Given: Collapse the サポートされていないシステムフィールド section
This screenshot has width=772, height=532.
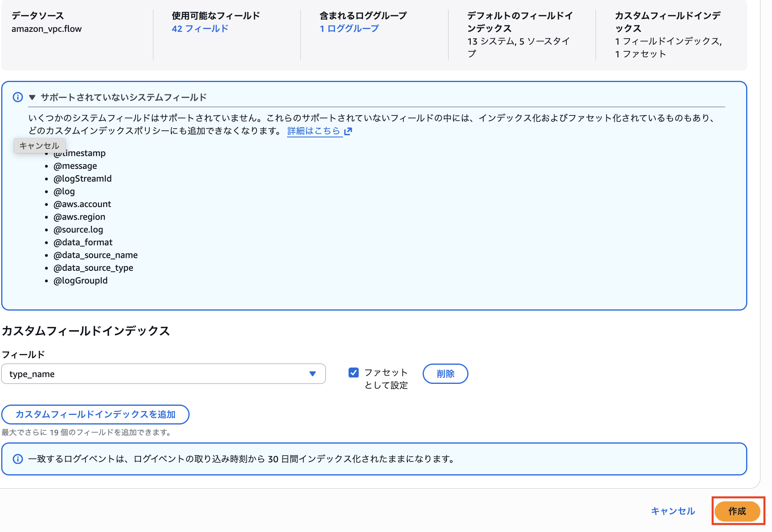Looking at the screenshot, I should (x=32, y=97).
